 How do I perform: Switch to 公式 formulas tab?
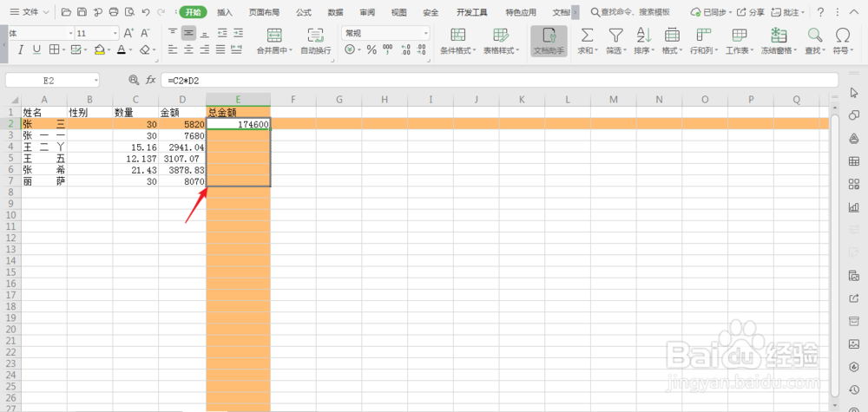[303, 12]
